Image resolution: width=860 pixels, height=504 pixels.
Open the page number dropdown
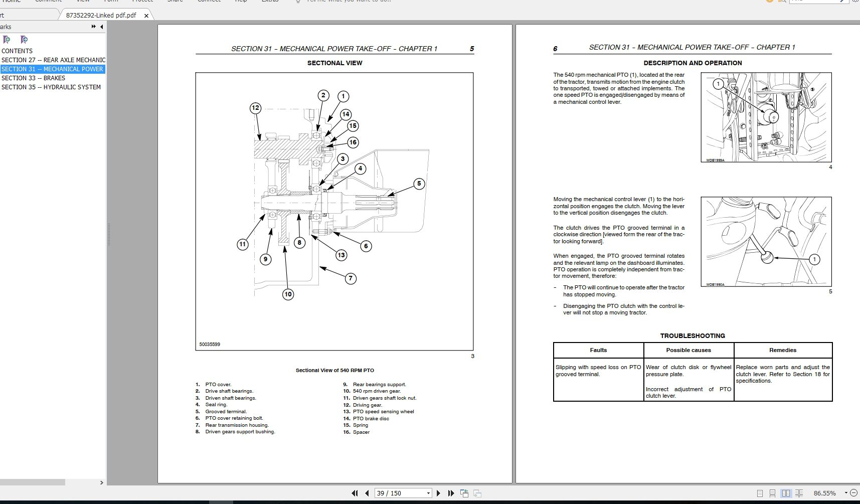pyautogui.click(x=429, y=493)
